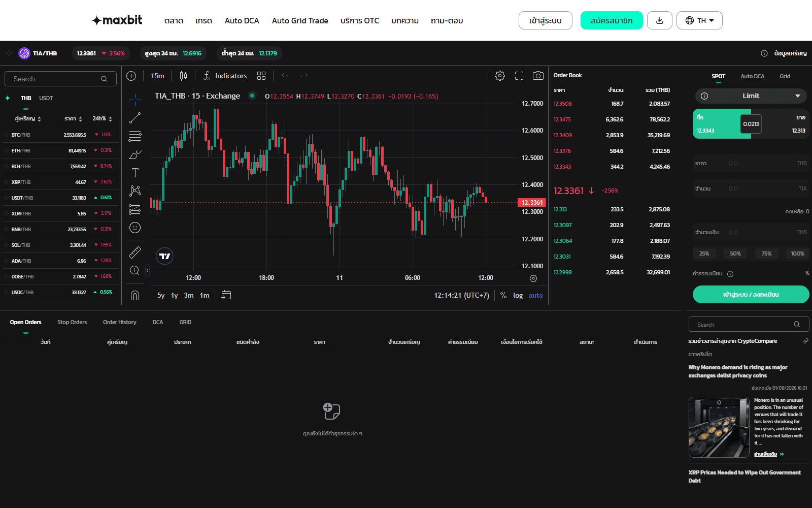This screenshot has width=812, height=508.
Task: Select the crosshair cursor tool
Action: pyautogui.click(x=135, y=99)
